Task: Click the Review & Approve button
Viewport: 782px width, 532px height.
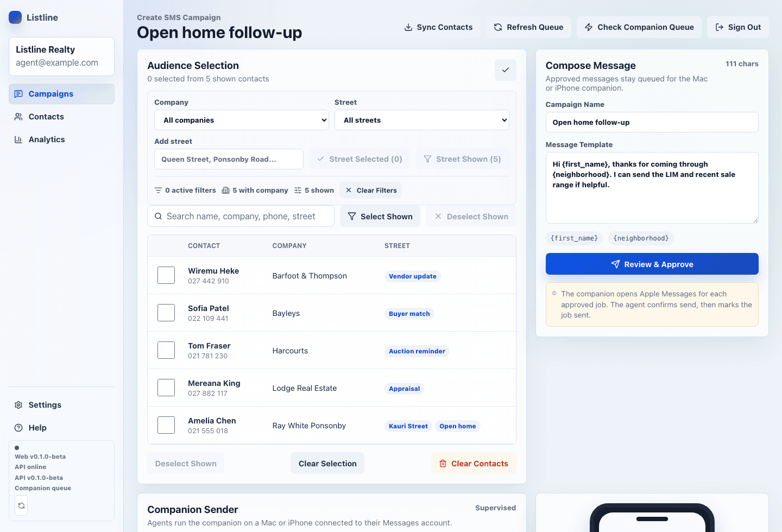Action: (x=652, y=264)
